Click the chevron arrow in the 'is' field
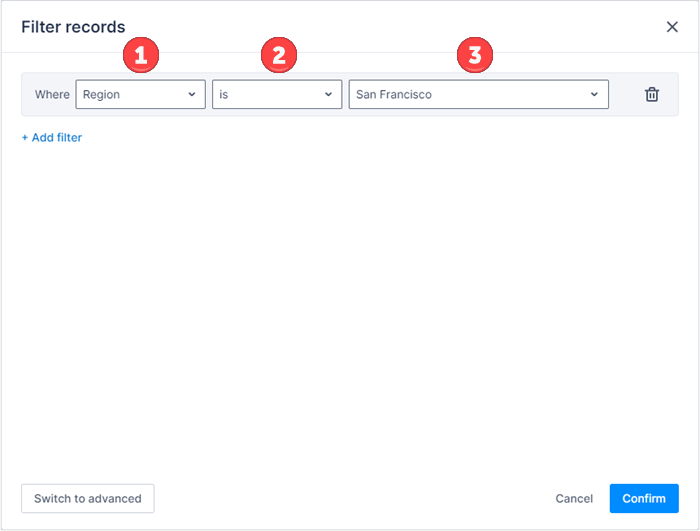 pyautogui.click(x=328, y=95)
